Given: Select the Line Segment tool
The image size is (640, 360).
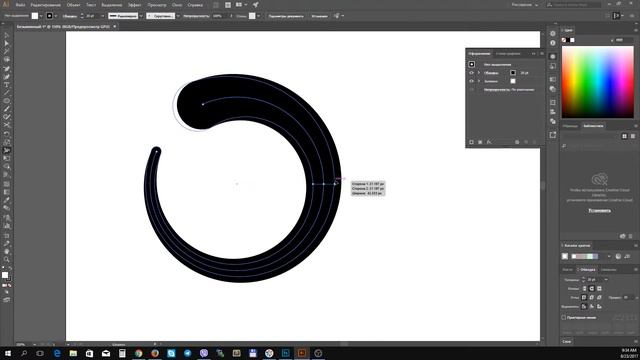Looking at the screenshot, I should coord(7,93).
